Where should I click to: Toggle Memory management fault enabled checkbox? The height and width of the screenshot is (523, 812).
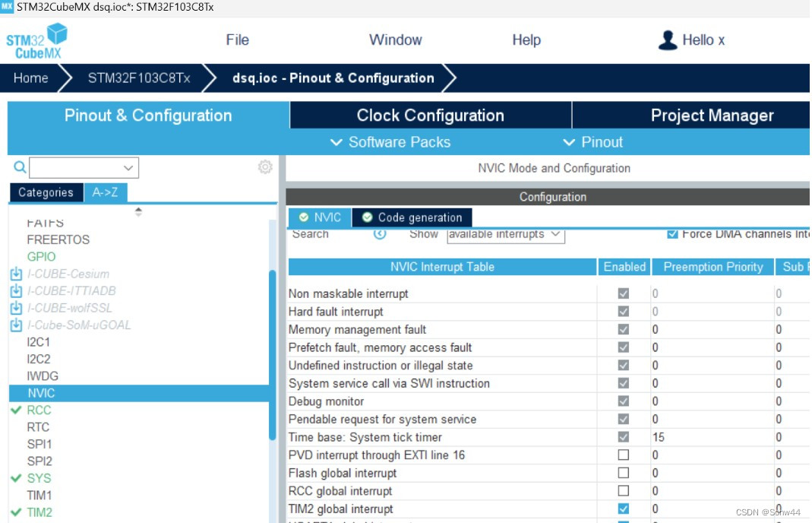click(624, 329)
